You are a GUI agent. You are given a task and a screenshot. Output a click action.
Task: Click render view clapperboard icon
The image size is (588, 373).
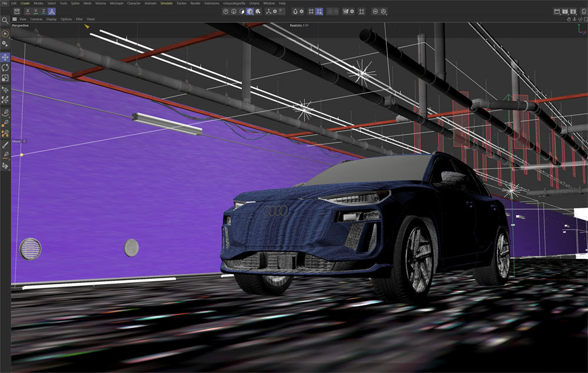[x=557, y=12]
